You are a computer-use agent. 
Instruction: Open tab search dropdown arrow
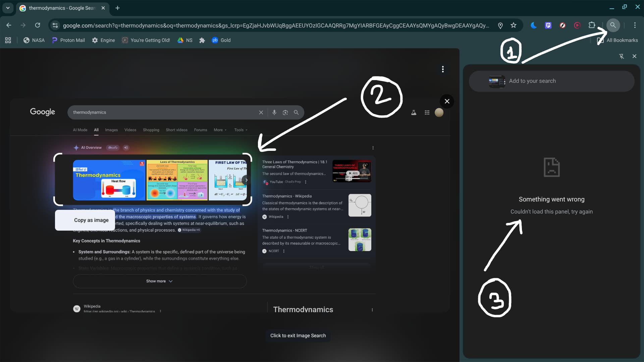[x=8, y=8]
